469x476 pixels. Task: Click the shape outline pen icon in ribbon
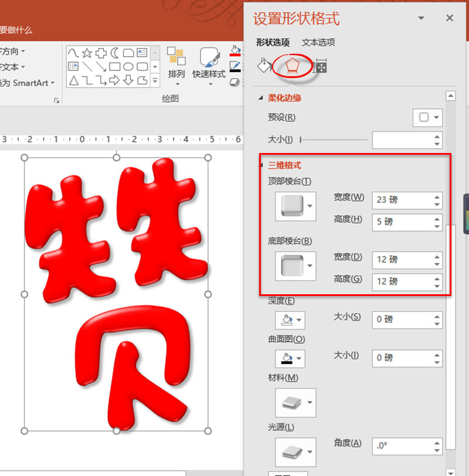(x=235, y=66)
